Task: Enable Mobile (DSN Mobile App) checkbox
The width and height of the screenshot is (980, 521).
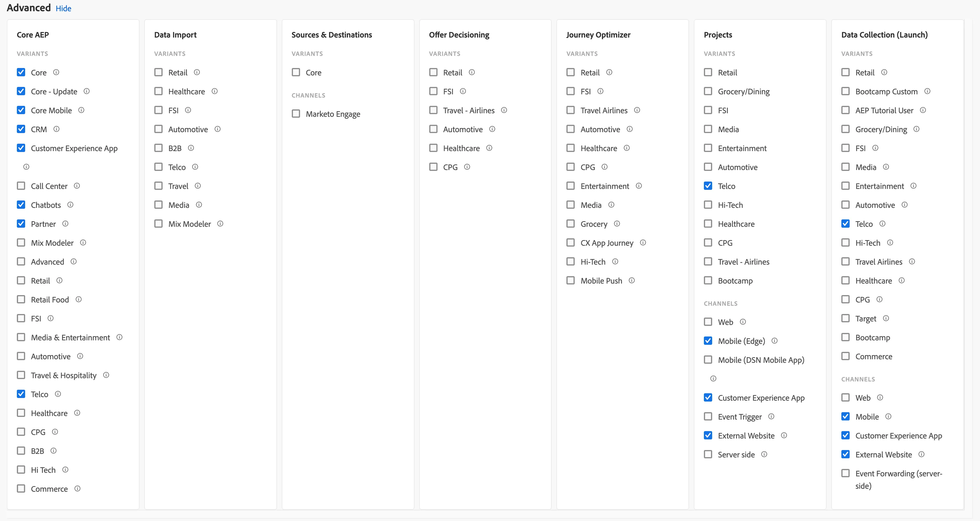Action: (x=708, y=360)
